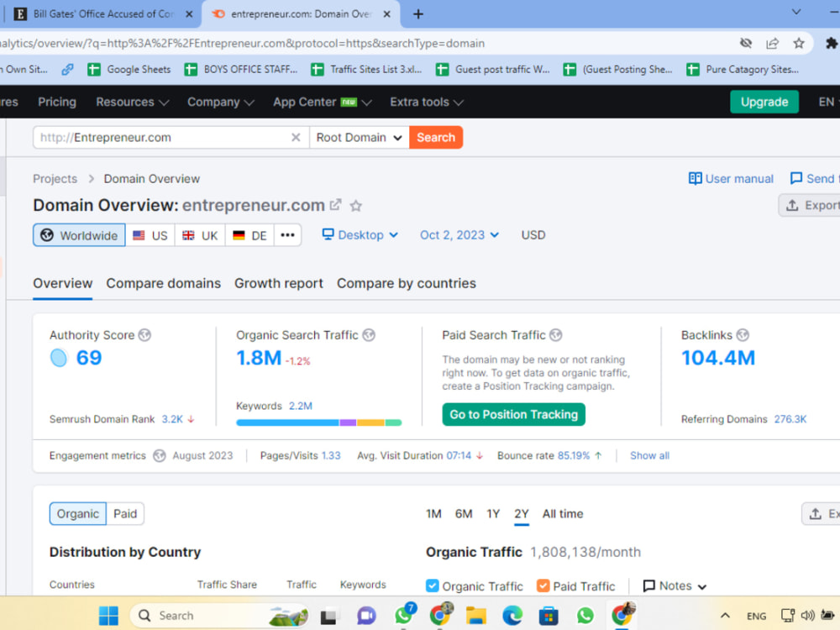Select the US database
This screenshot has width=840, height=630.
(x=150, y=235)
